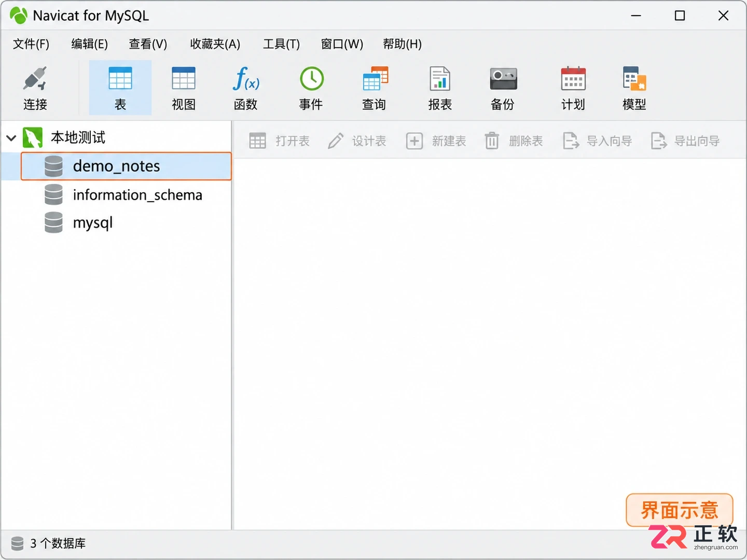Click the New Table (新建表) button
This screenshot has width=747, height=560.
point(436,141)
